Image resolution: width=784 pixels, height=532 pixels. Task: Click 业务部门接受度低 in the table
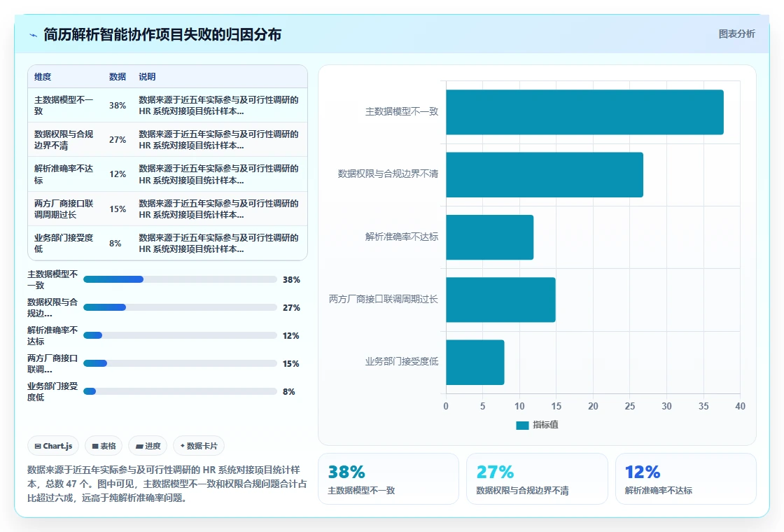64,243
